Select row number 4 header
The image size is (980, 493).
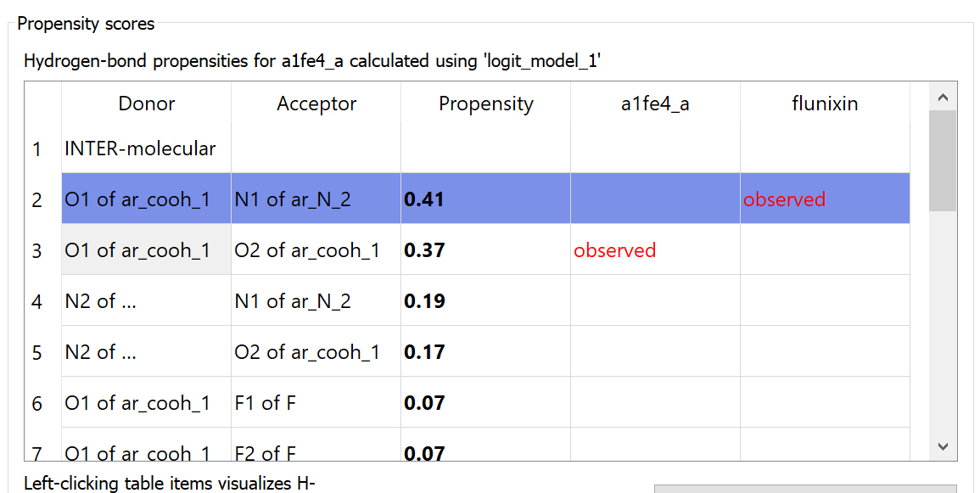pos(36,301)
